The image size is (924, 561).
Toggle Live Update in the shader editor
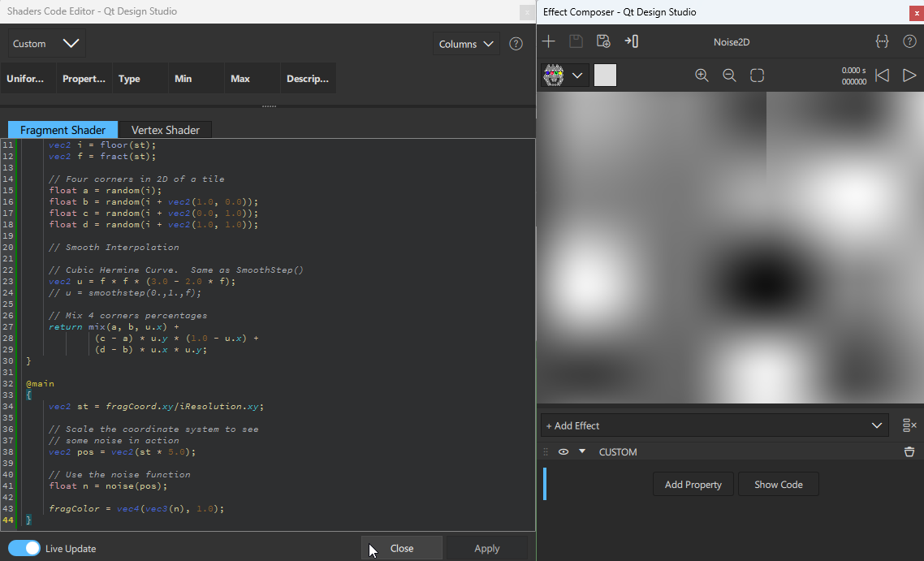point(24,548)
